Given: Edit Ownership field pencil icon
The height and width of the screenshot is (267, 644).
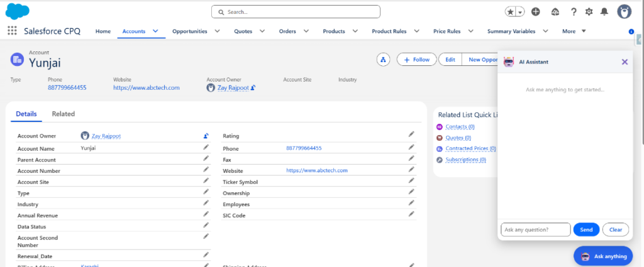Looking at the screenshot, I should (x=411, y=191).
